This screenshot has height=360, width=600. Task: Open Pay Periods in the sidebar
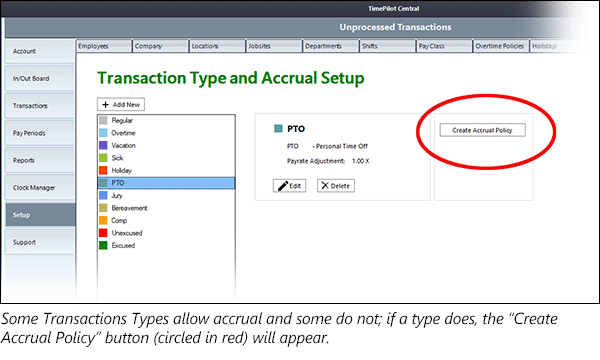40,133
